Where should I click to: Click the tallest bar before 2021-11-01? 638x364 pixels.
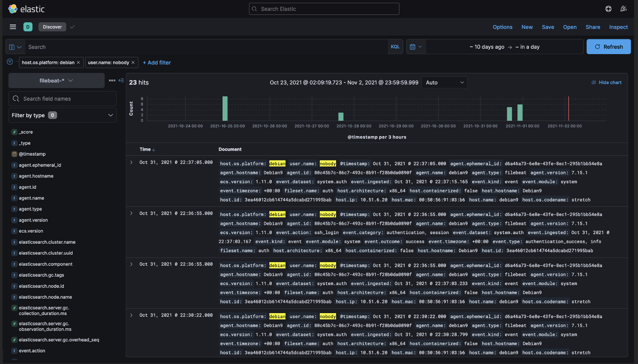pos(520,112)
